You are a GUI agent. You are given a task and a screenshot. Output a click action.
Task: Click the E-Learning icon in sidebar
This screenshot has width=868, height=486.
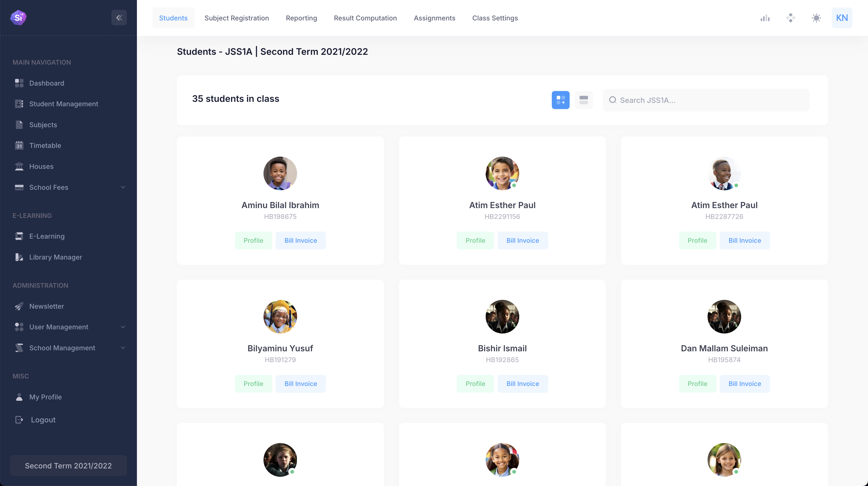pyautogui.click(x=19, y=236)
